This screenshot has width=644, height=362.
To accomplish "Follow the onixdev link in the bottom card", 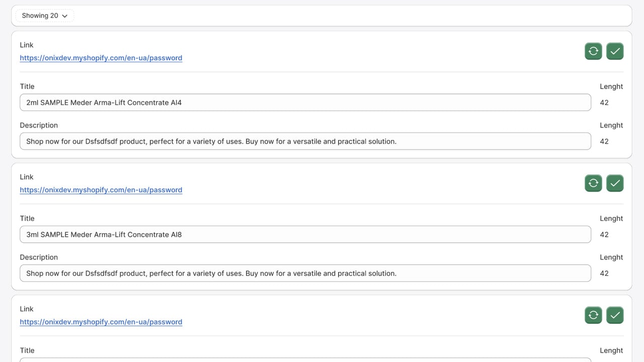I will (x=101, y=322).
